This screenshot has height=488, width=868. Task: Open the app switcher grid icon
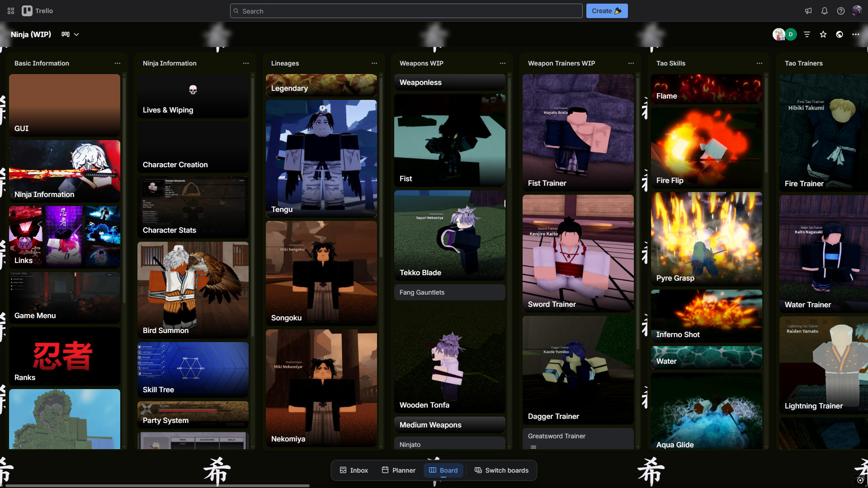tap(11, 11)
